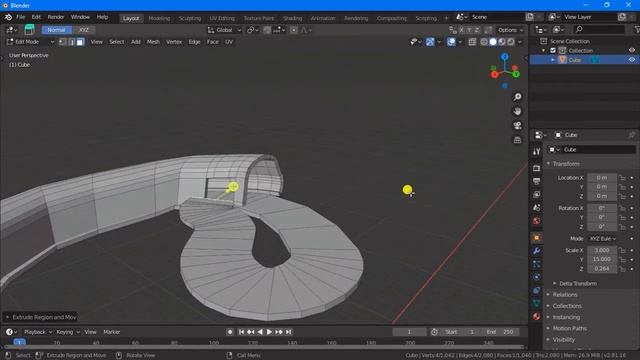640x360 pixels.
Task: Toggle X-ray view button
Action: tap(472, 42)
